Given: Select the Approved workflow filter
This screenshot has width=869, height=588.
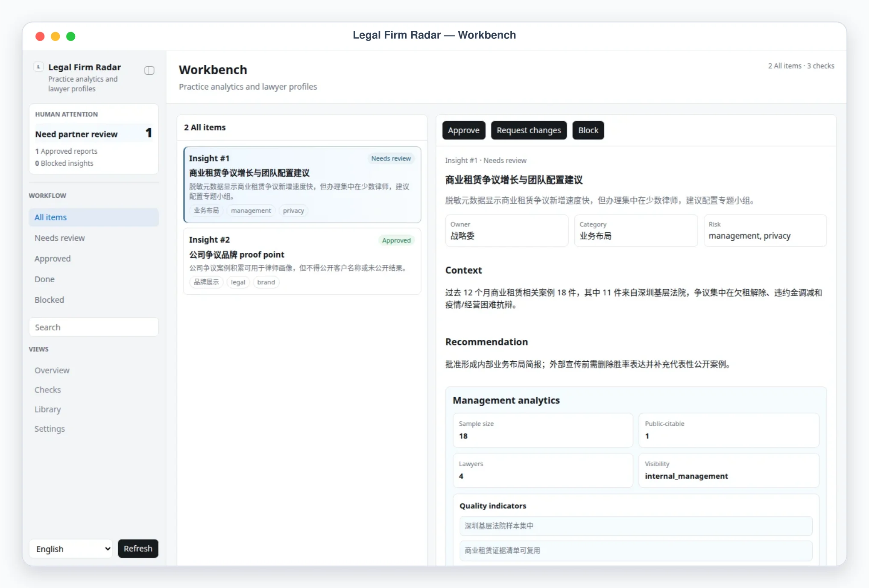Looking at the screenshot, I should tap(94, 258).
